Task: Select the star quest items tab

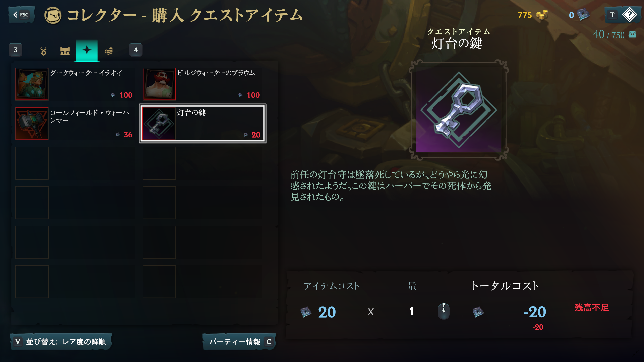Action: point(87,50)
